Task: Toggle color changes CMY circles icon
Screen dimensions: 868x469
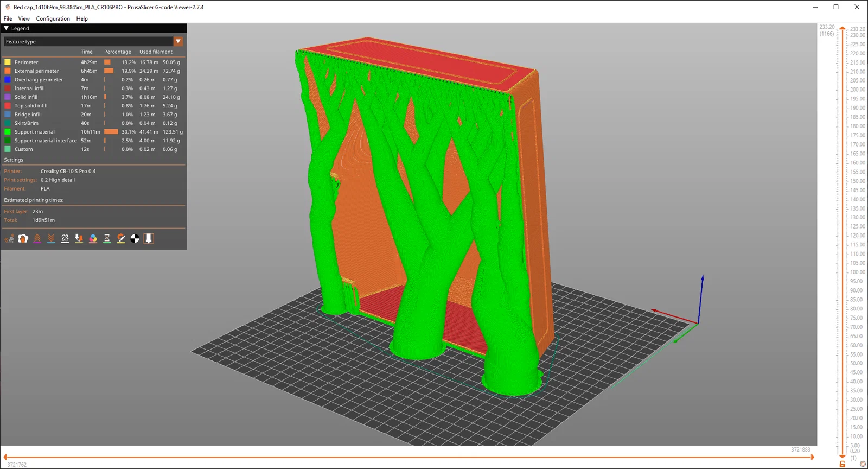Action: pyautogui.click(x=93, y=238)
